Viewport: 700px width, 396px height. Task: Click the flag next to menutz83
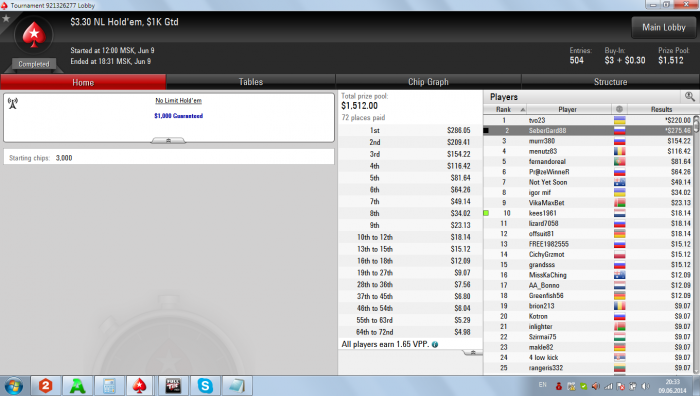pyautogui.click(x=620, y=151)
